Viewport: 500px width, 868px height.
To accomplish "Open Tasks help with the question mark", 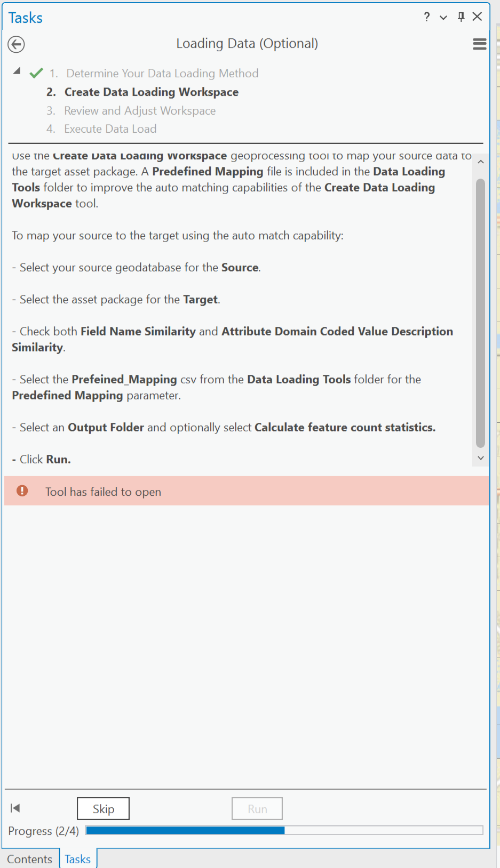I will (426, 17).
